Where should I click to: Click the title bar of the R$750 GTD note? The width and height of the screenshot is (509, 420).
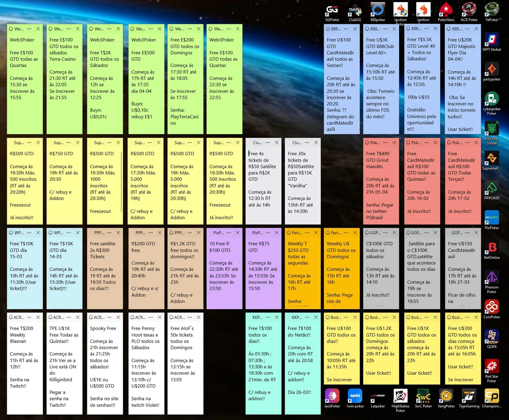pyautogui.click(x=58, y=143)
